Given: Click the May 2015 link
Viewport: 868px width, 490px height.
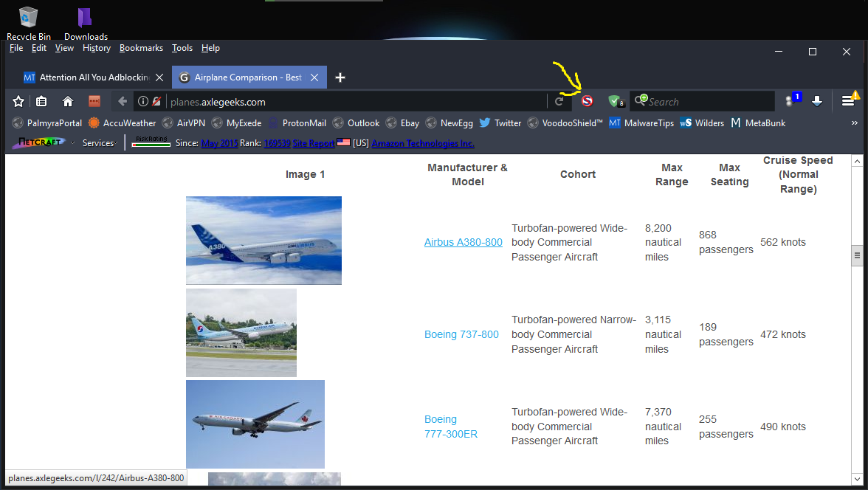Looking at the screenshot, I should [x=219, y=143].
